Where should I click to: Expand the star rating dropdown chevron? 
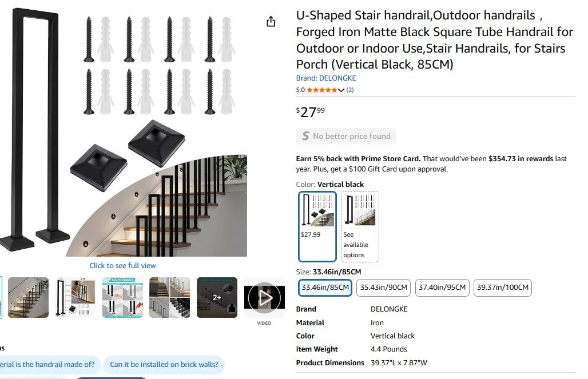click(x=341, y=90)
